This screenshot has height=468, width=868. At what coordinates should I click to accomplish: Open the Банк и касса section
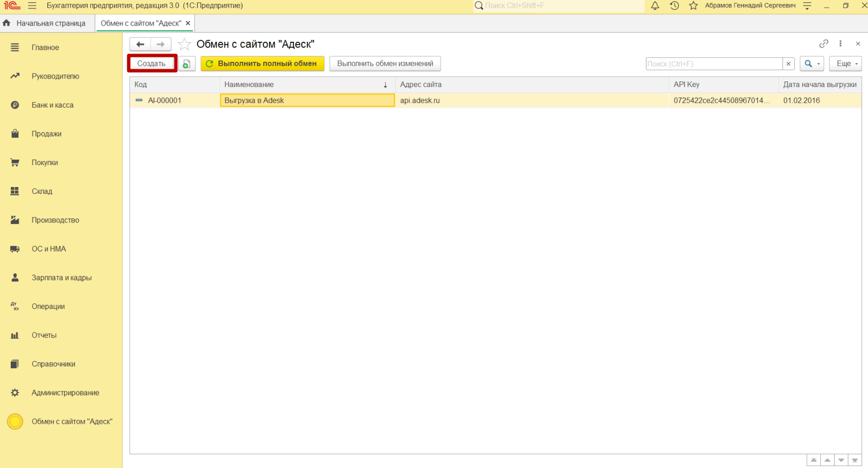click(x=53, y=105)
